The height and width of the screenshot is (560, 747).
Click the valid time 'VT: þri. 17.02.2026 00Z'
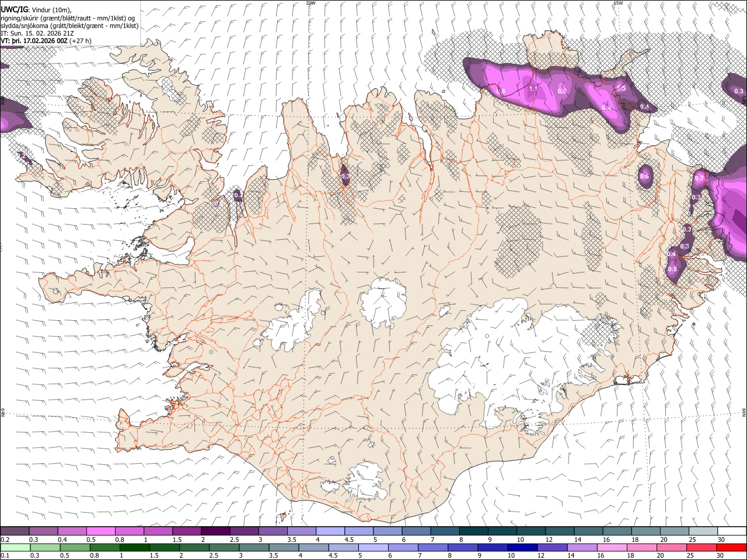pos(34,41)
